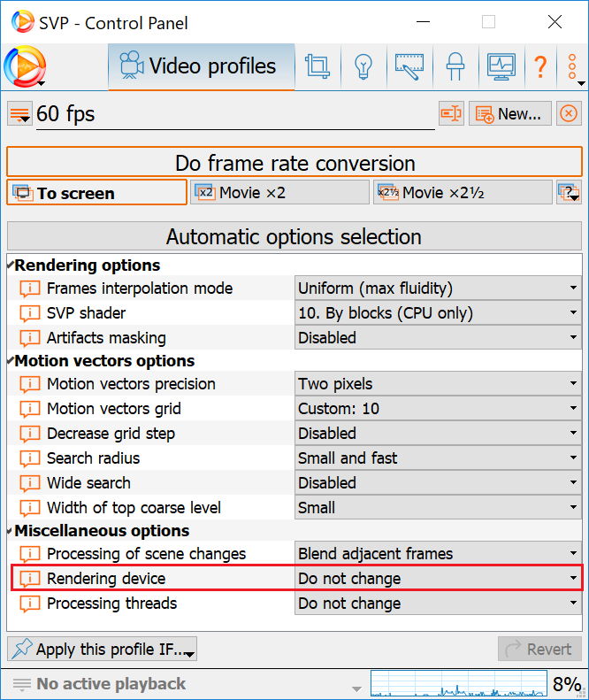Open the LED ambient lighting tab icon
The width and height of the screenshot is (589, 700).
click(455, 66)
